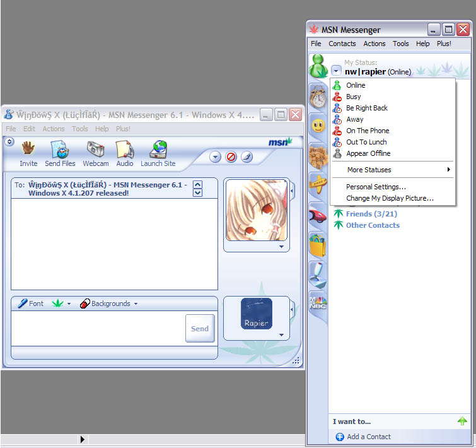Click the nw|rapier display name
Screen dimensions: 476x448
click(365, 72)
